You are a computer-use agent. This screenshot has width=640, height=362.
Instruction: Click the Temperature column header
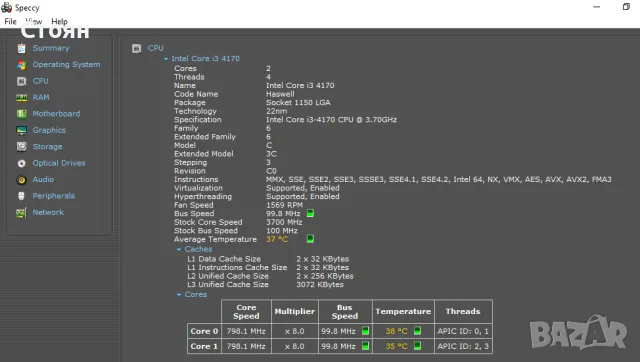[403, 311]
